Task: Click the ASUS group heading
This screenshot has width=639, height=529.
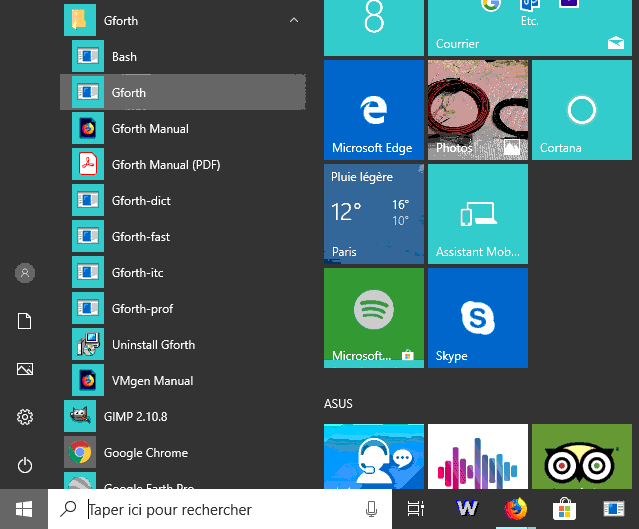Action: [x=338, y=403]
